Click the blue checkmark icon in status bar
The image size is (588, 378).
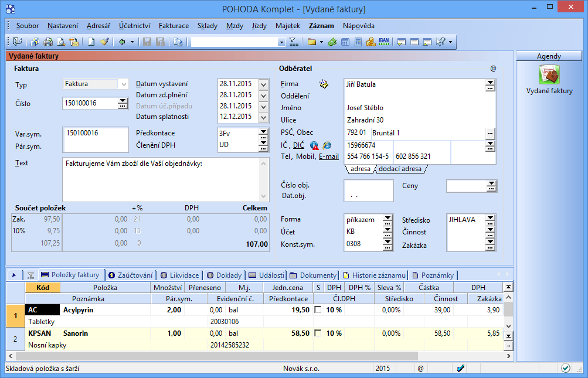461,368
